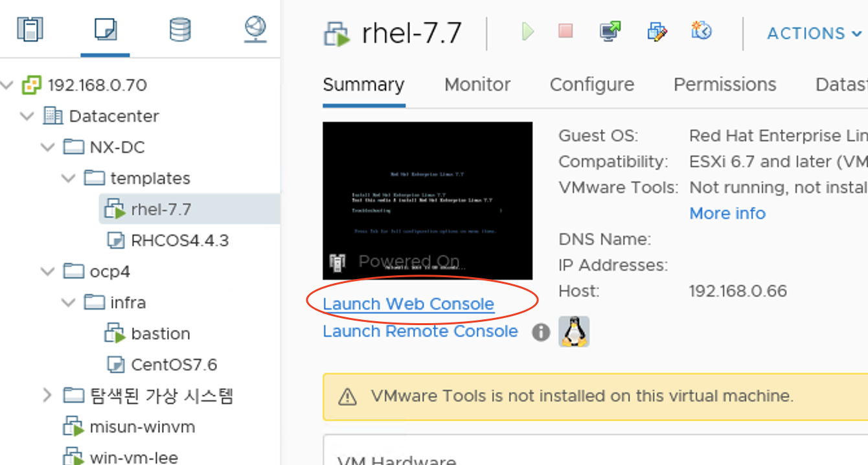868x465 pixels.
Task: Edit VM settings using pencil icon
Action: click(657, 31)
